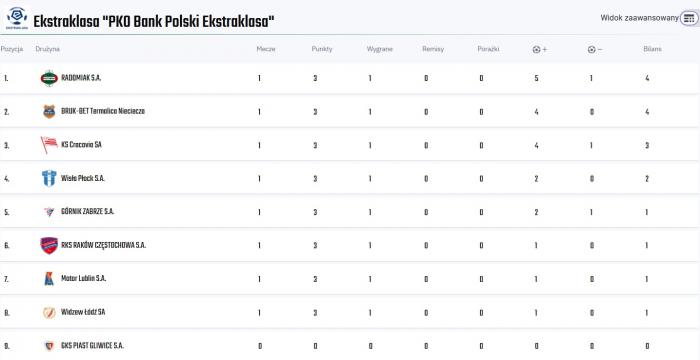Sort by the goals conceded column header
This screenshot has height=360, width=700.
595,50
